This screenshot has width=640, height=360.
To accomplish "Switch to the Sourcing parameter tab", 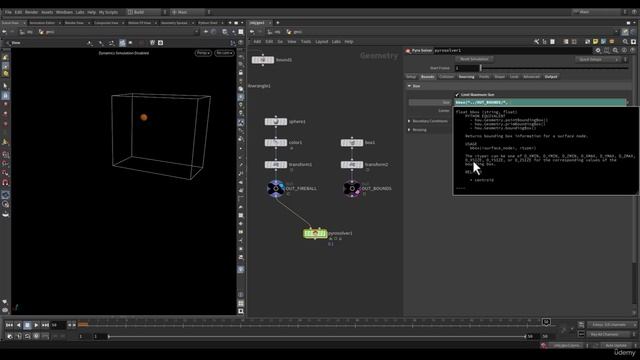I will 466,77.
